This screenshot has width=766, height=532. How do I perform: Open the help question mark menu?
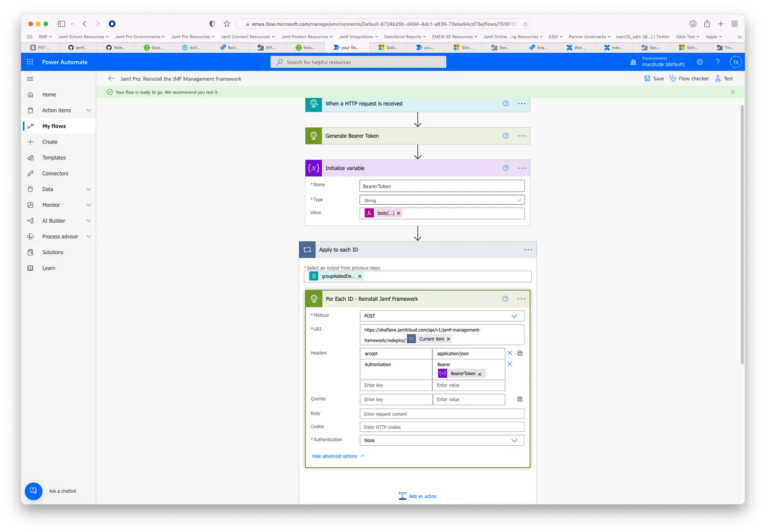click(x=717, y=62)
